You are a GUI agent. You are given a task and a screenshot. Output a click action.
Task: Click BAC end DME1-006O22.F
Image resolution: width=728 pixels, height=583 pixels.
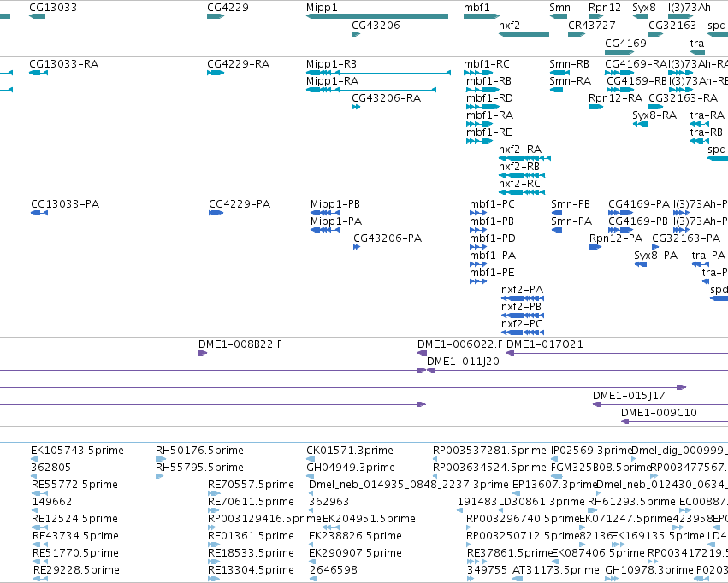pyautogui.click(x=459, y=344)
